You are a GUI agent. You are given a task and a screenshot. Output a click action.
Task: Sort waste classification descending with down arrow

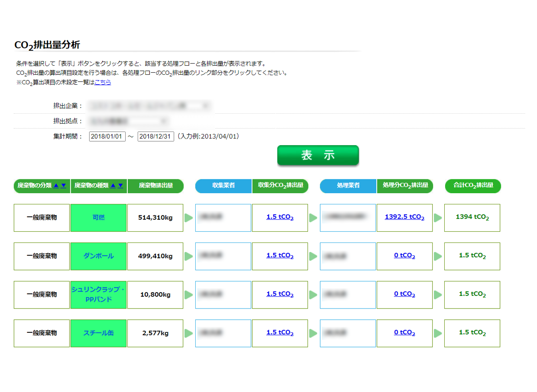click(63, 186)
